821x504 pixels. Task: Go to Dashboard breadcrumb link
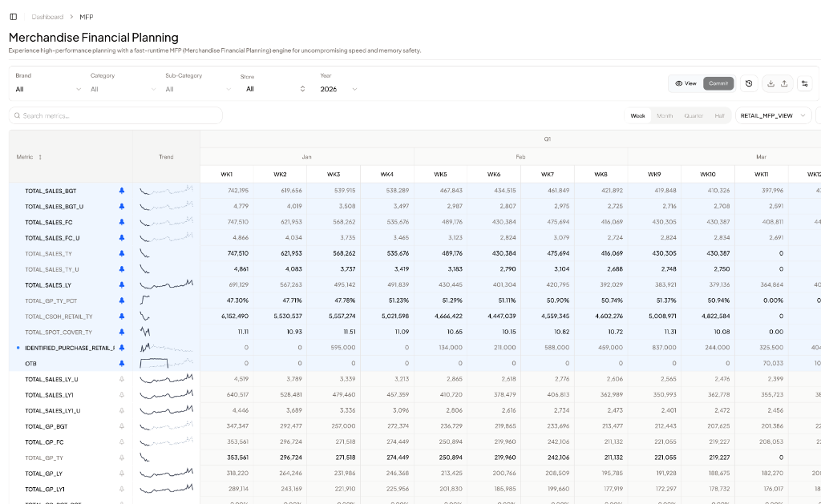coord(47,17)
